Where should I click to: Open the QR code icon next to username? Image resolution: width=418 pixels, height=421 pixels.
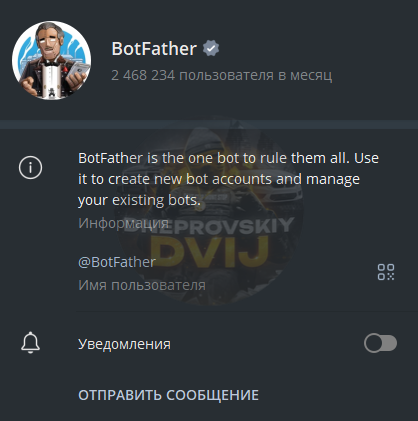[x=386, y=272]
